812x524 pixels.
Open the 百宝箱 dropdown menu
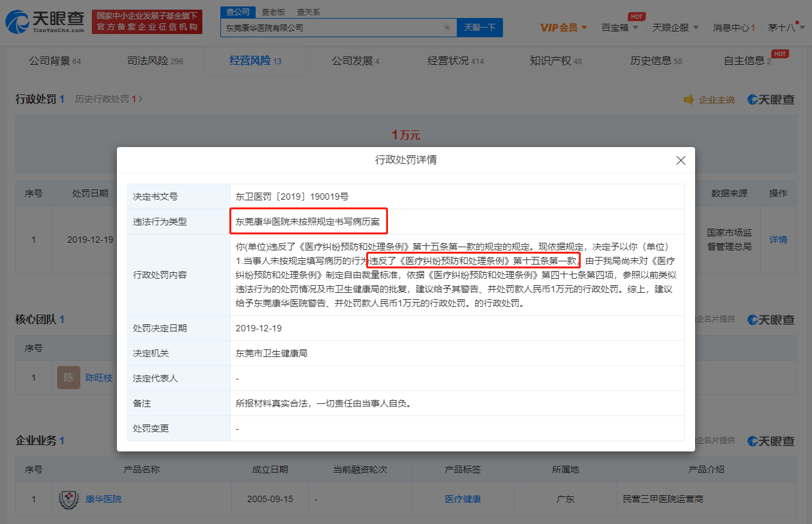coord(619,28)
